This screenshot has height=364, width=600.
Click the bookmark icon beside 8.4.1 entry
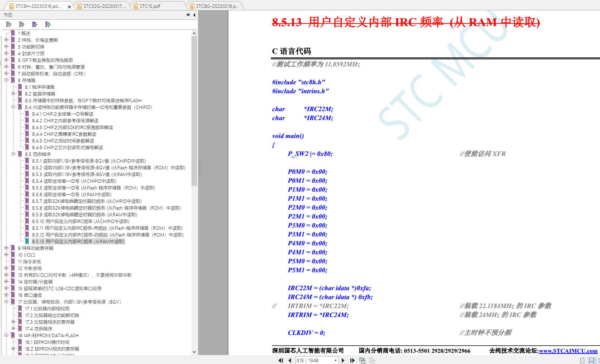click(x=27, y=114)
